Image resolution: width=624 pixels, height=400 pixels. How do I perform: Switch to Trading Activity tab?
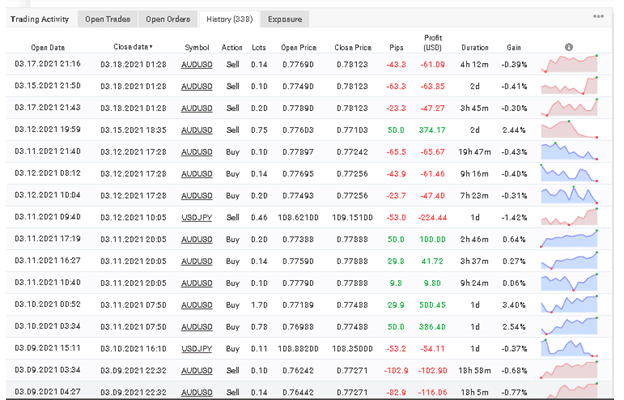[39, 19]
